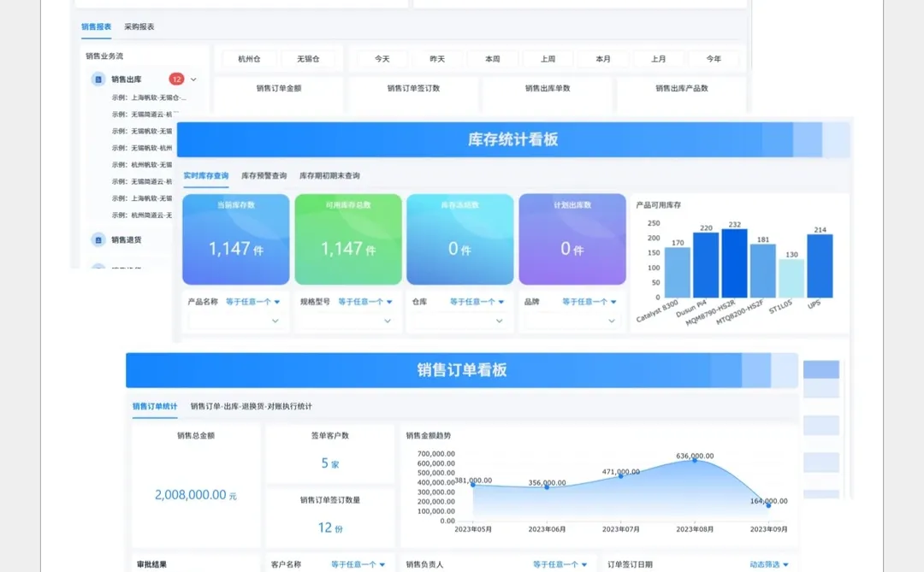Open the 销售订单-出库-退换货-对账执行统计 tab
The height and width of the screenshot is (572, 924).
[251, 406]
